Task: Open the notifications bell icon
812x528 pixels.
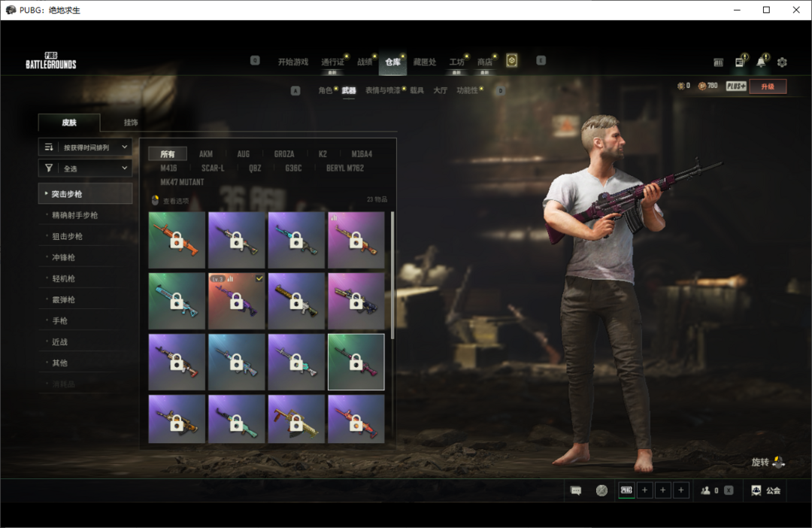Action: (x=761, y=62)
